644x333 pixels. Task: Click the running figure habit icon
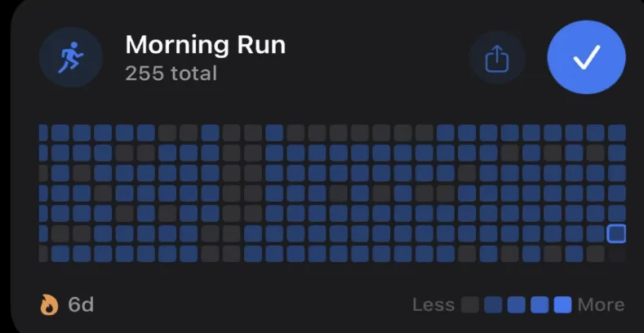pyautogui.click(x=71, y=57)
